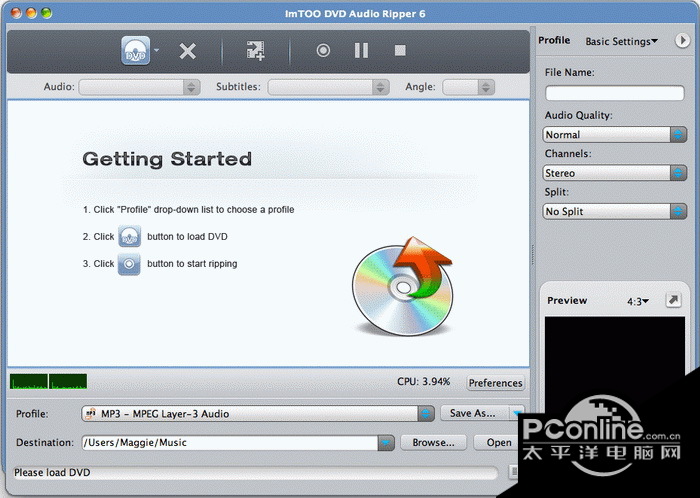Pause ripping with the Pause button
Screen dimensions: 700x498
point(361,50)
